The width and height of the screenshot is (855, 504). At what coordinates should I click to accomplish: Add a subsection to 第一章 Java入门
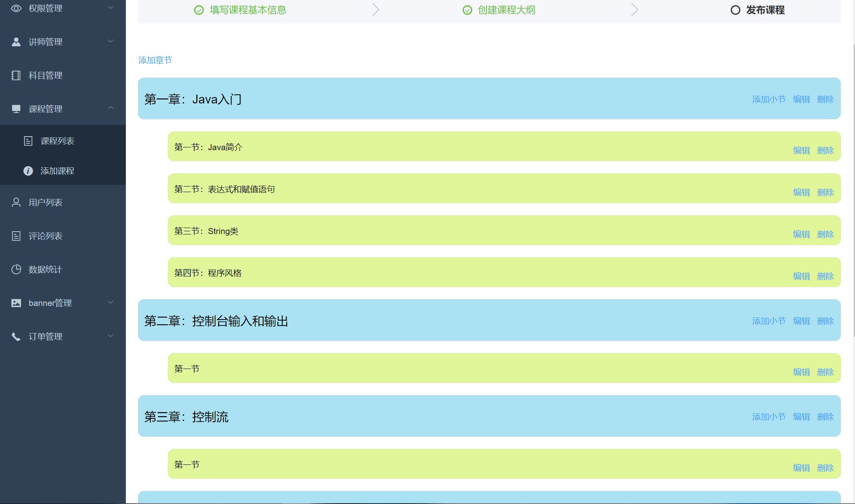[768, 99]
